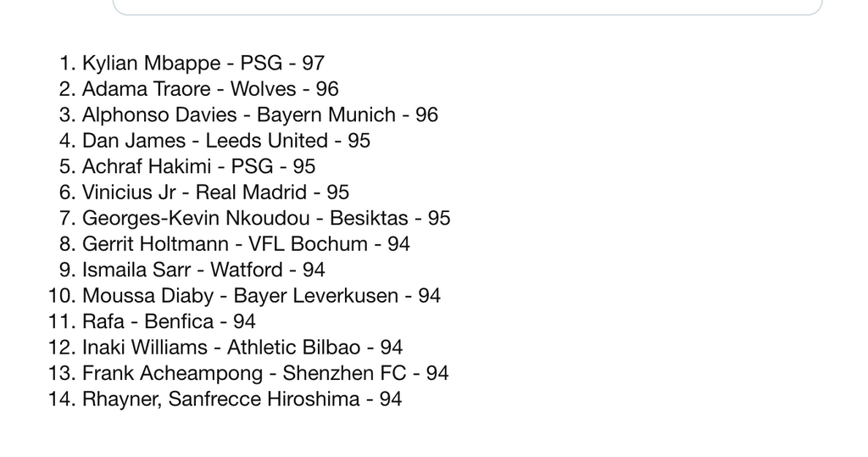Click the rounded box border above the list
This screenshot has height=457, width=868.
point(468,14)
